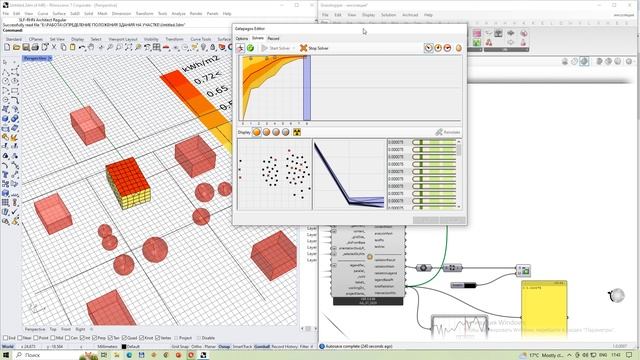
Task: Toggle Gumball in Rhino status bar
Action: [x=262, y=347]
